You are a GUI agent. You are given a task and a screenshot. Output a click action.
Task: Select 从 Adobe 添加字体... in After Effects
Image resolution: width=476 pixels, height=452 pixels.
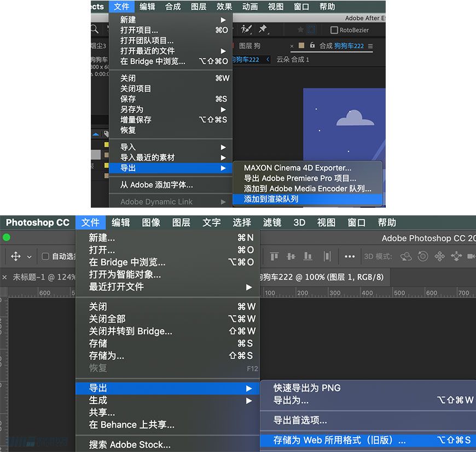pyautogui.click(x=171, y=185)
